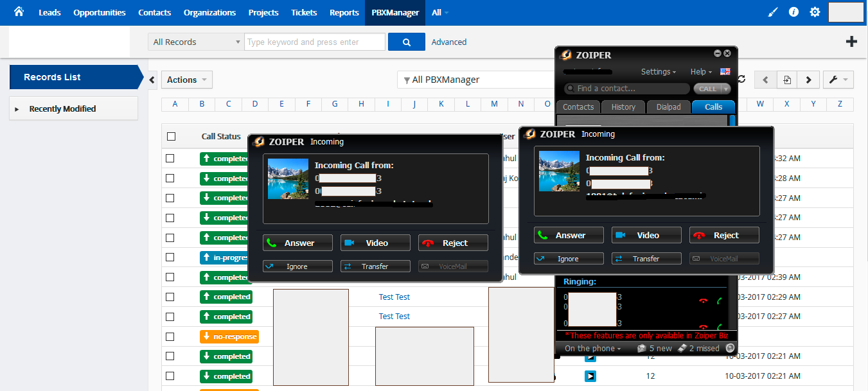The image size is (868, 391).
Task: Click the info icon in the navigation bar
Action: click(x=793, y=12)
